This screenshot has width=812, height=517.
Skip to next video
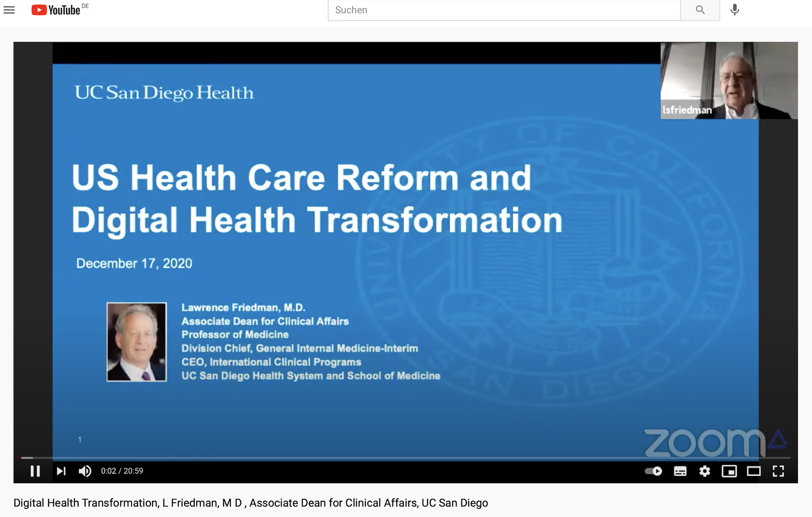61,471
